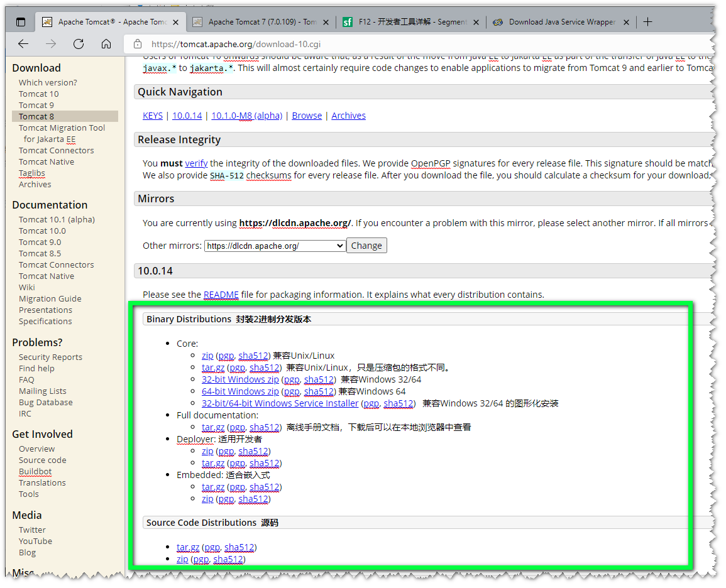726x588 pixels.
Task: Select highlighted Tomcat 8 sidebar item
Action: [x=65, y=117]
